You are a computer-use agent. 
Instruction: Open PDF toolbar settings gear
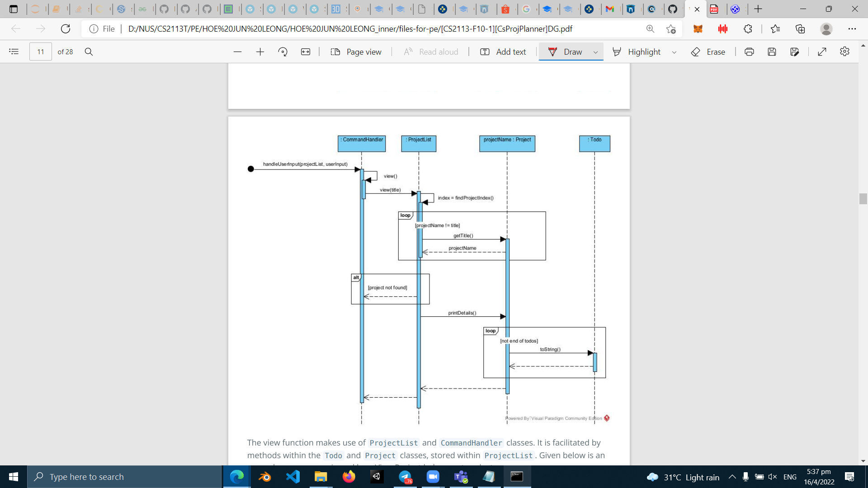844,52
